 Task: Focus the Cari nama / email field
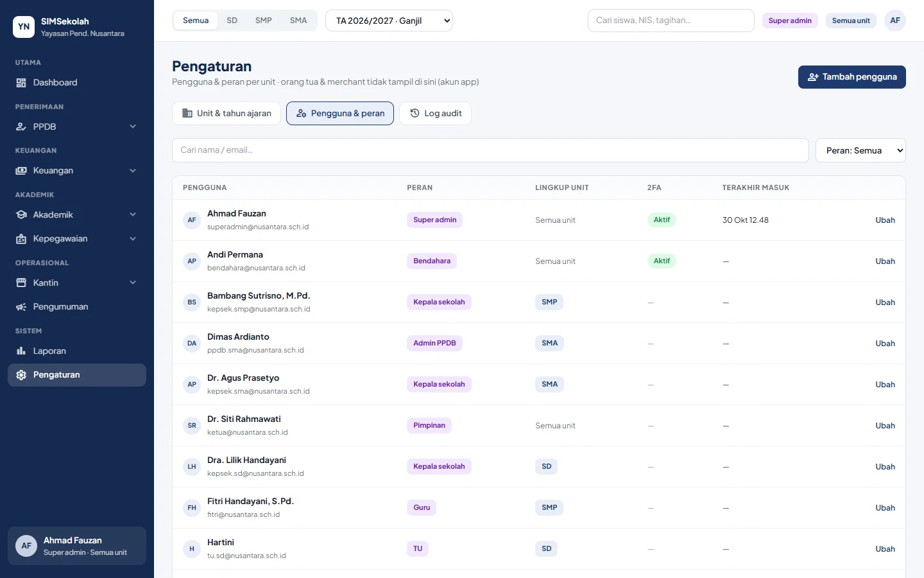(490, 150)
